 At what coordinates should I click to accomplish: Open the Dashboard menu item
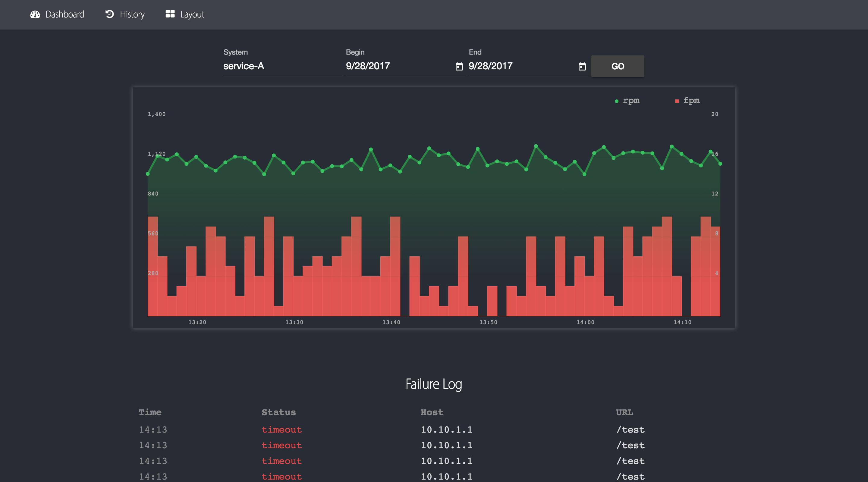pos(64,14)
